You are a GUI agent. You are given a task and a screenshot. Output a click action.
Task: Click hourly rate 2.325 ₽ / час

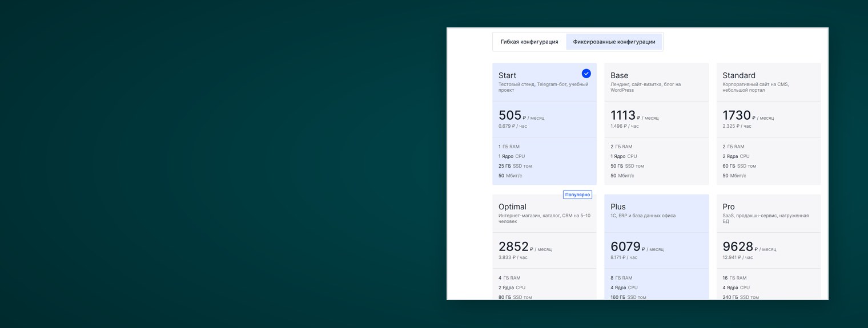737,126
